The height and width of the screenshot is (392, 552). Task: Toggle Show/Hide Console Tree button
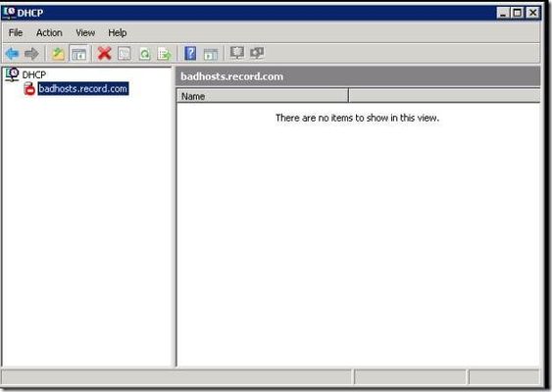coord(78,54)
